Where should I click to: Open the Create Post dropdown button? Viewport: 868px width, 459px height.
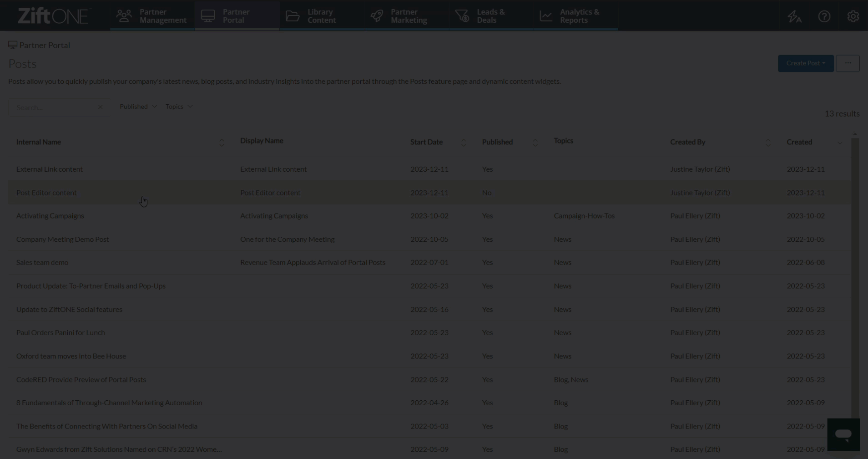click(x=806, y=63)
